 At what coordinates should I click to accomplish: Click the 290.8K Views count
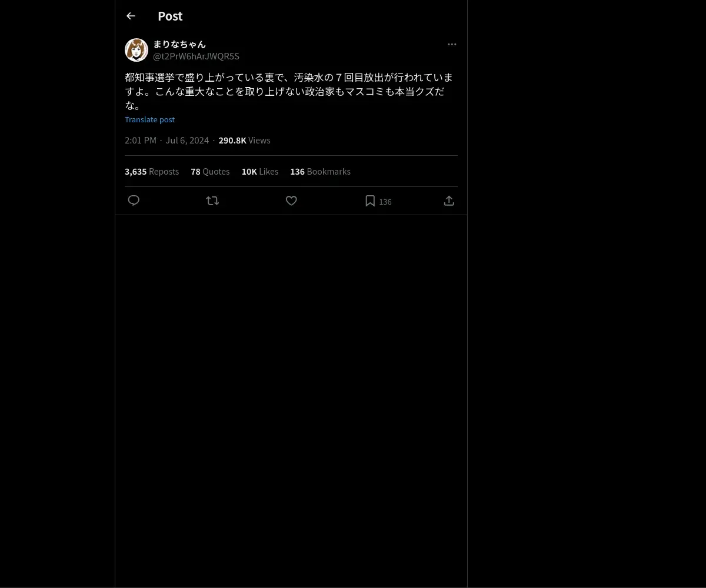244,141
